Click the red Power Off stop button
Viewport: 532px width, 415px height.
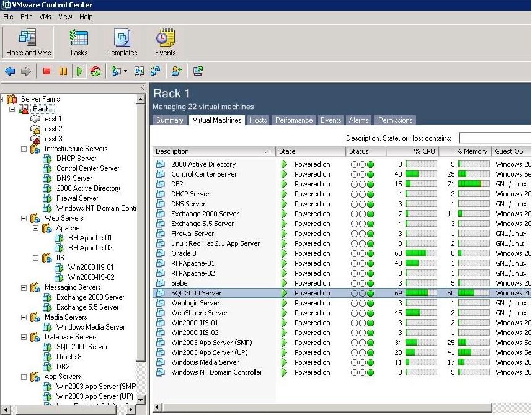[47, 71]
